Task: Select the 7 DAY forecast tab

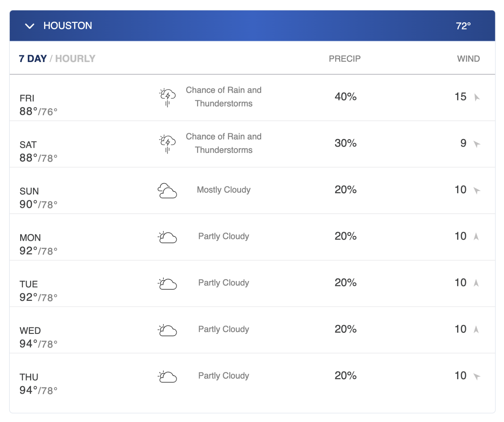Action: pos(33,59)
